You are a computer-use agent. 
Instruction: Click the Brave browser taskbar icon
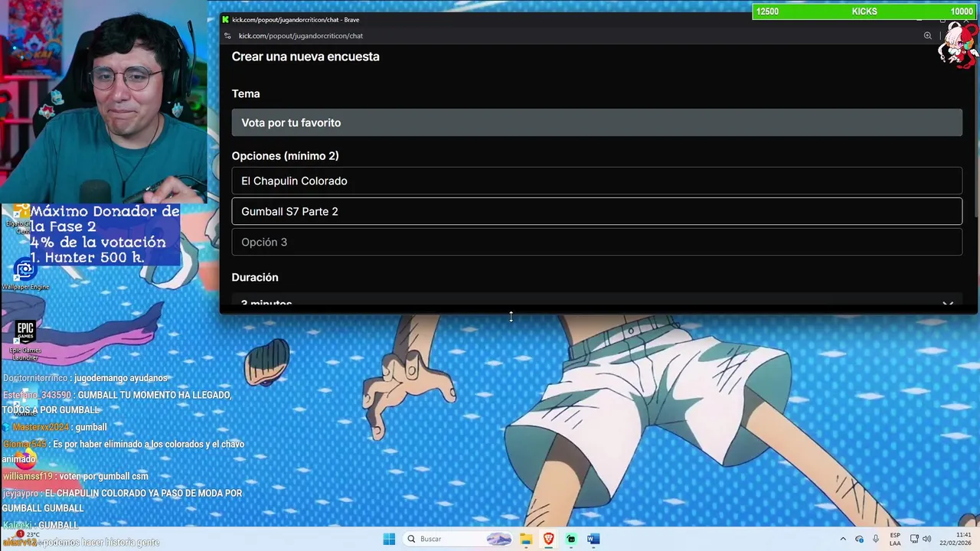click(x=548, y=539)
